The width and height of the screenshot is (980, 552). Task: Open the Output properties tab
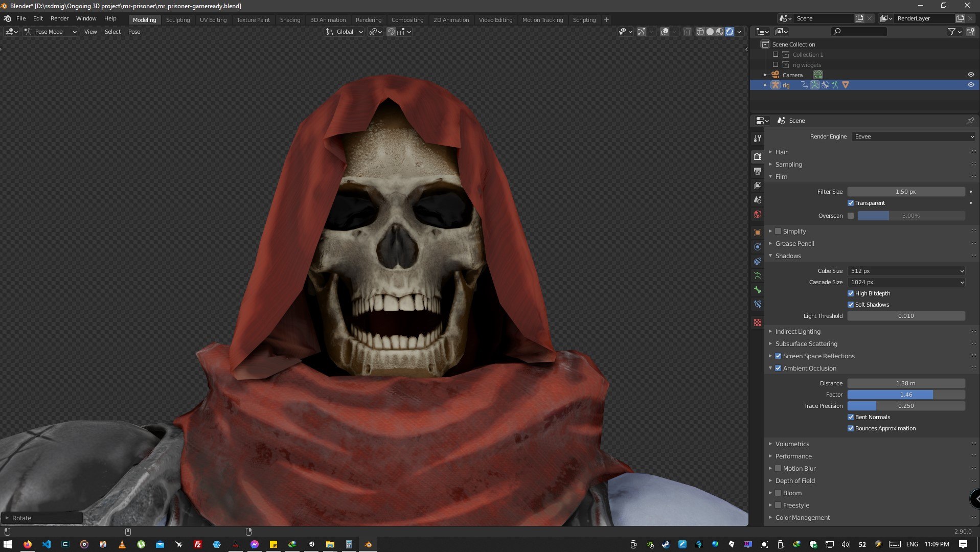pos(758,171)
